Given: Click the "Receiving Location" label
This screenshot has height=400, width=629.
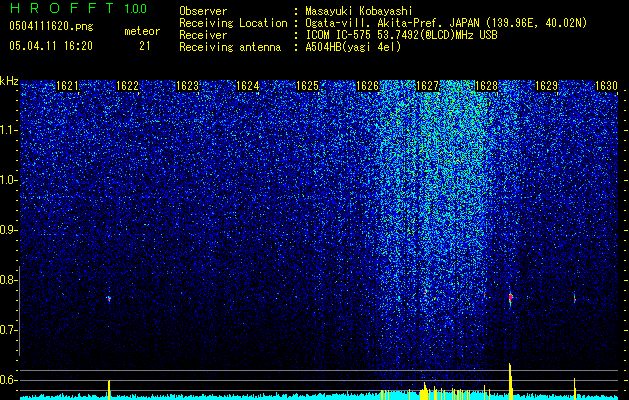Looking at the screenshot, I should click(233, 23).
